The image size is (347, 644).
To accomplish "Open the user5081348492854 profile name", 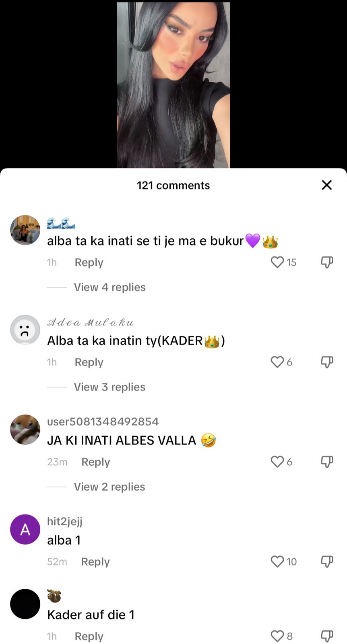I will pos(103,421).
